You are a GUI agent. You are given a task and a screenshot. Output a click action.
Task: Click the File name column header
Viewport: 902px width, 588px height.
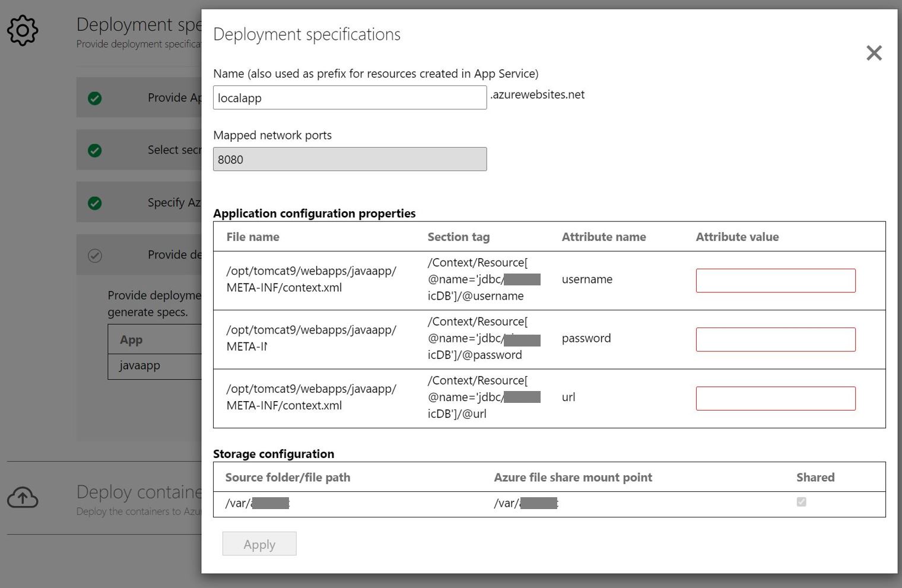click(253, 236)
